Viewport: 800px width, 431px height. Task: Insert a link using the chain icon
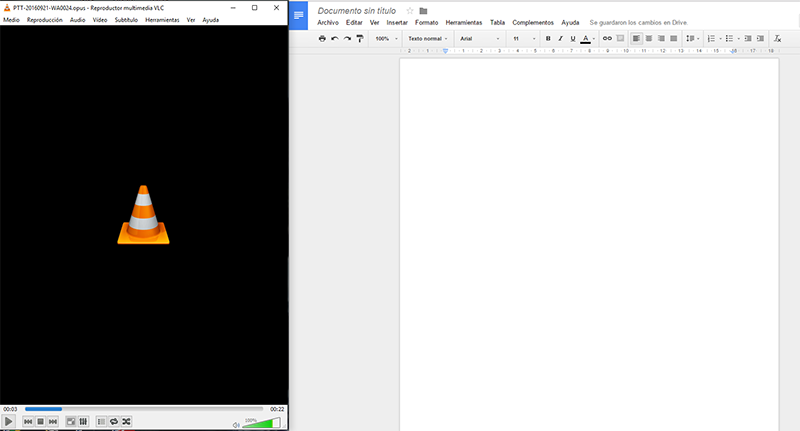point(607,38)
